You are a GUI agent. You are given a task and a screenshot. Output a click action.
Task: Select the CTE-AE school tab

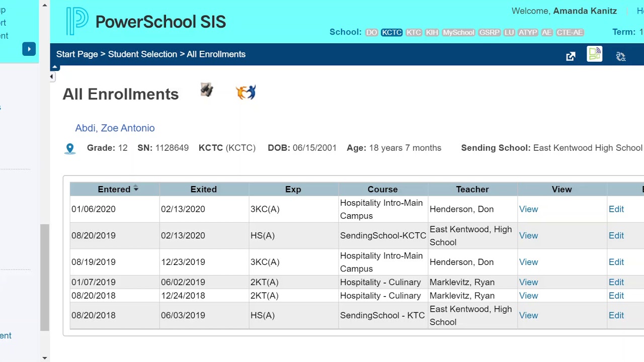click(570, 32)
